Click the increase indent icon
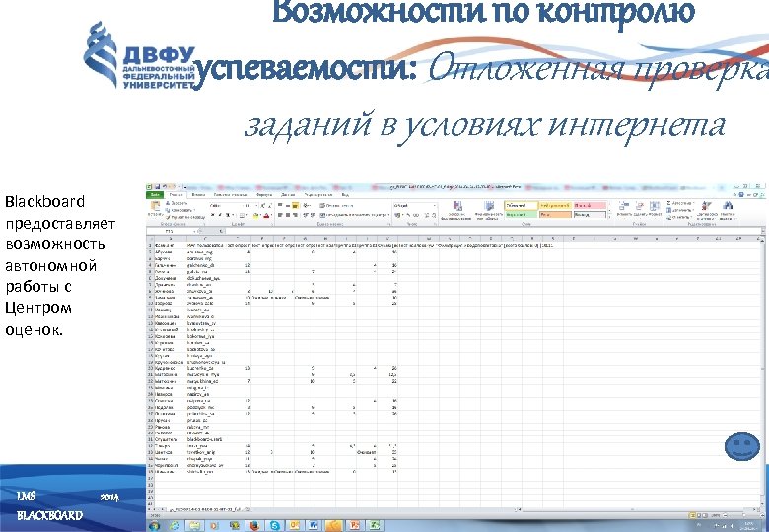This screenshot has height=532, width=769. tap(313, 215)
